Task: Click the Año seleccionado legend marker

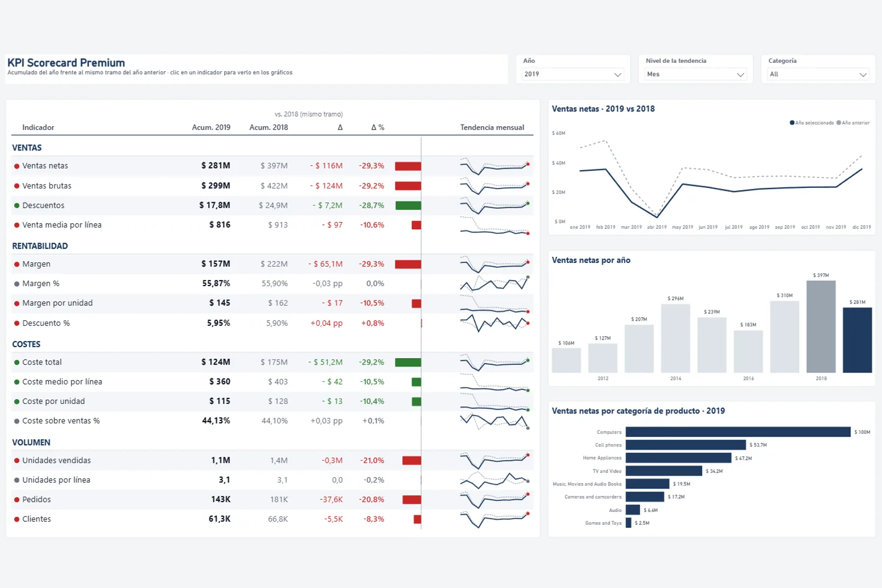Action: click(x=792, y=123)
